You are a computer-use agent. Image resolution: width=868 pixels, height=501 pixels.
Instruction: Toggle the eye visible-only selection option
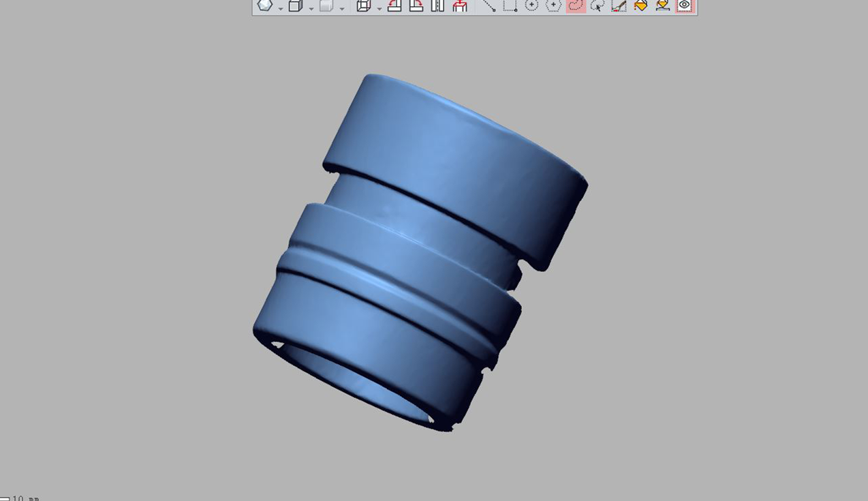click(x=685, y=5)
